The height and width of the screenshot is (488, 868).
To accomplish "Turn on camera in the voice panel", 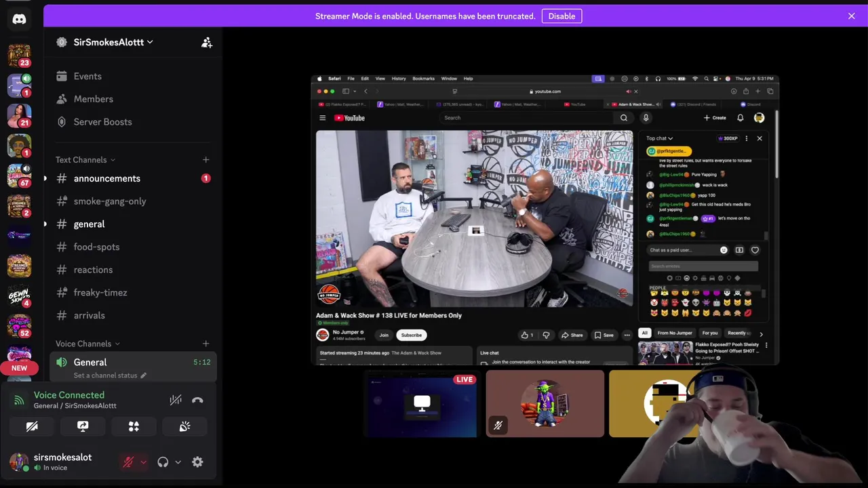I will (x=32, y=426).
